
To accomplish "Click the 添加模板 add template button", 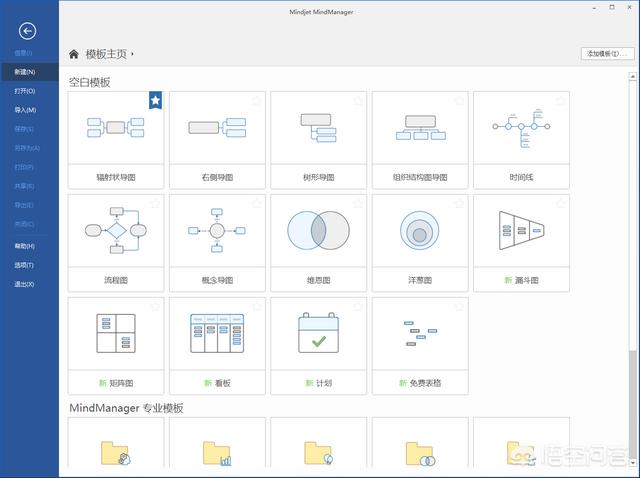I will [x=607, y=53].
